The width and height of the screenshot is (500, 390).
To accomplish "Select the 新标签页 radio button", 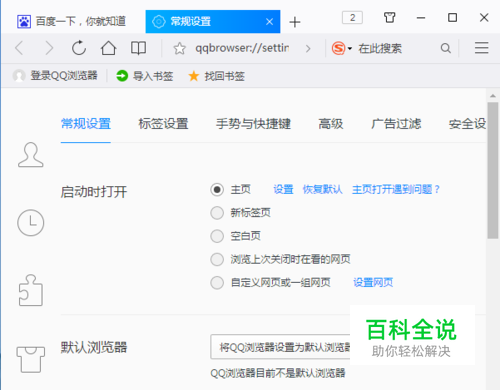I will click(217, 213).
